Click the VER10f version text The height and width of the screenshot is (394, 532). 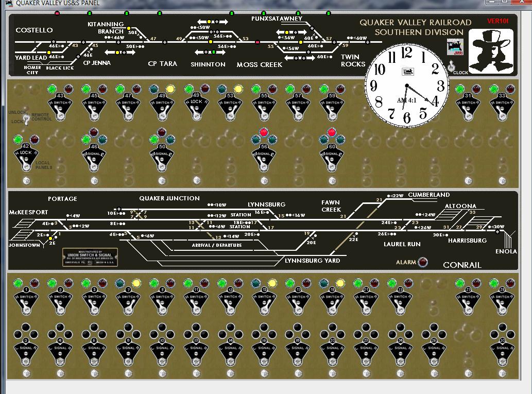coord(497,21)
